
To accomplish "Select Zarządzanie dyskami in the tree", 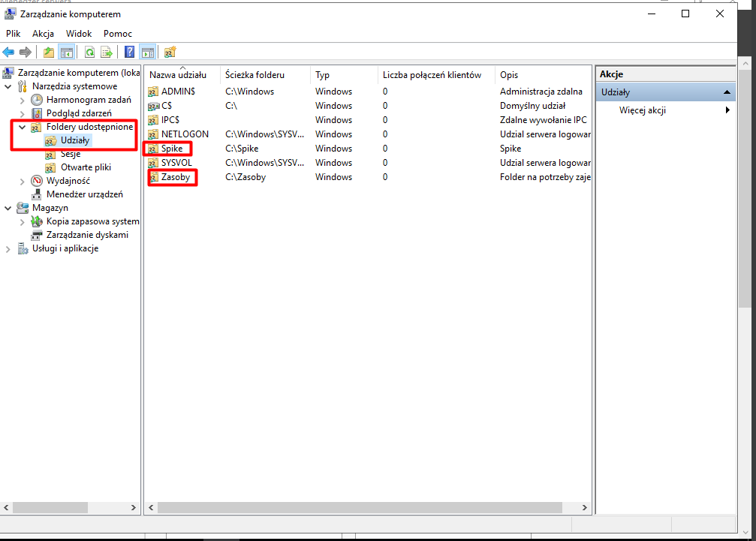I will pos(87,235).
